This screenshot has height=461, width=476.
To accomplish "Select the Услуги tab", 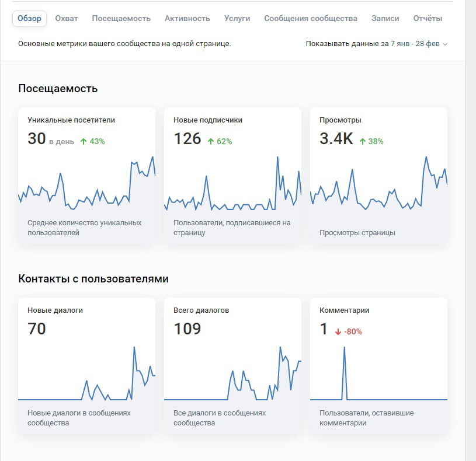I will [x=237, y=19].
